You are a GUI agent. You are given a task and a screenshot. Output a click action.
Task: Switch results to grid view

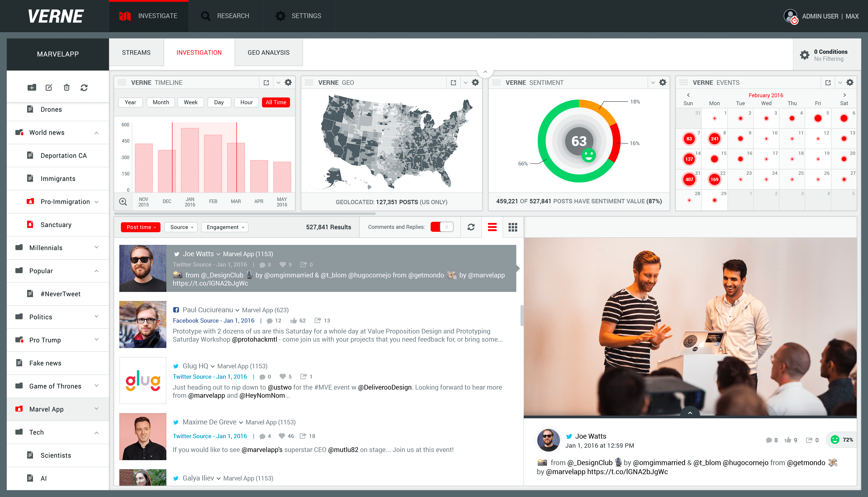512,227
